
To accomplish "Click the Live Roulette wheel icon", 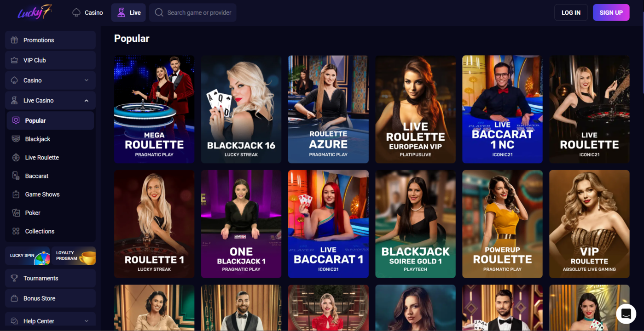I will click(x=16, y=157).
